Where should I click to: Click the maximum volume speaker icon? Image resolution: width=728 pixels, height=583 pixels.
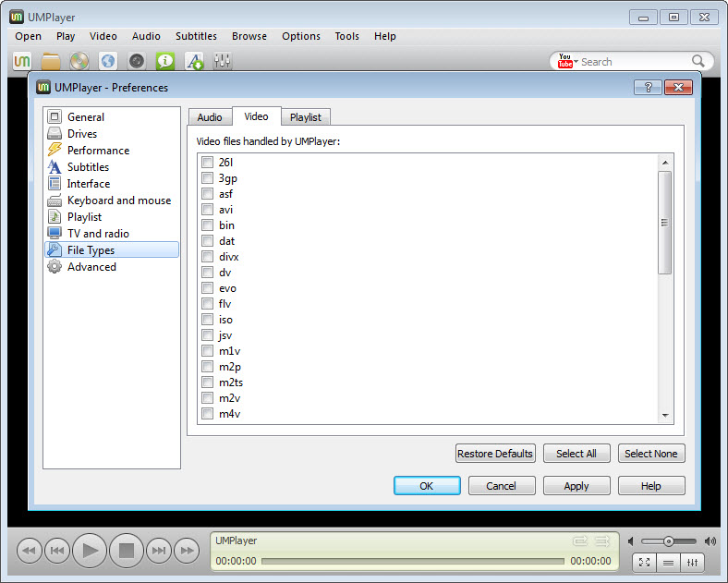[x=710, y=541]
